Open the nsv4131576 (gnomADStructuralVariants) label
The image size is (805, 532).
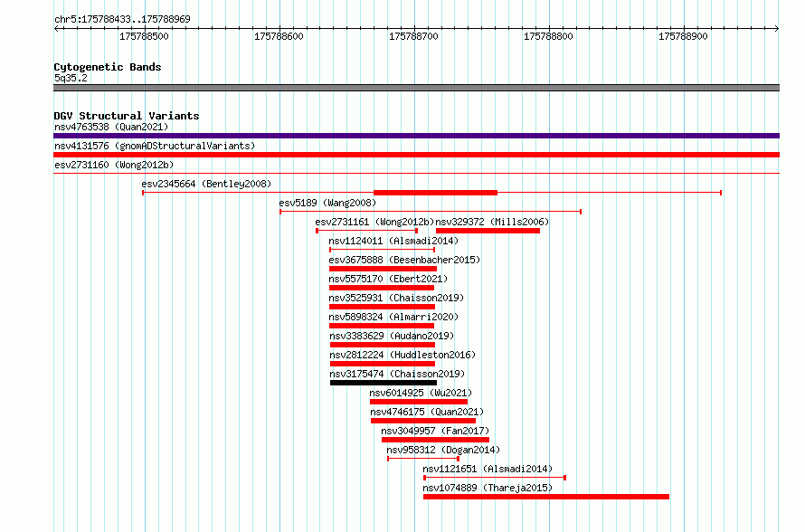tap(155, 146)
